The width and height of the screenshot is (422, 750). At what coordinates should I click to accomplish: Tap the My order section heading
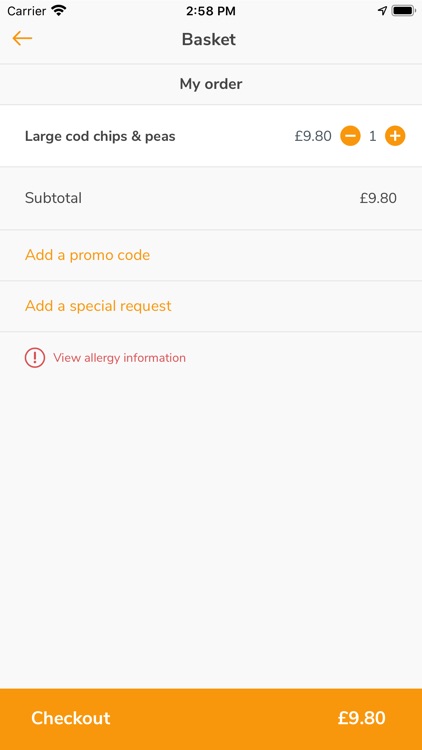point(211,84)
